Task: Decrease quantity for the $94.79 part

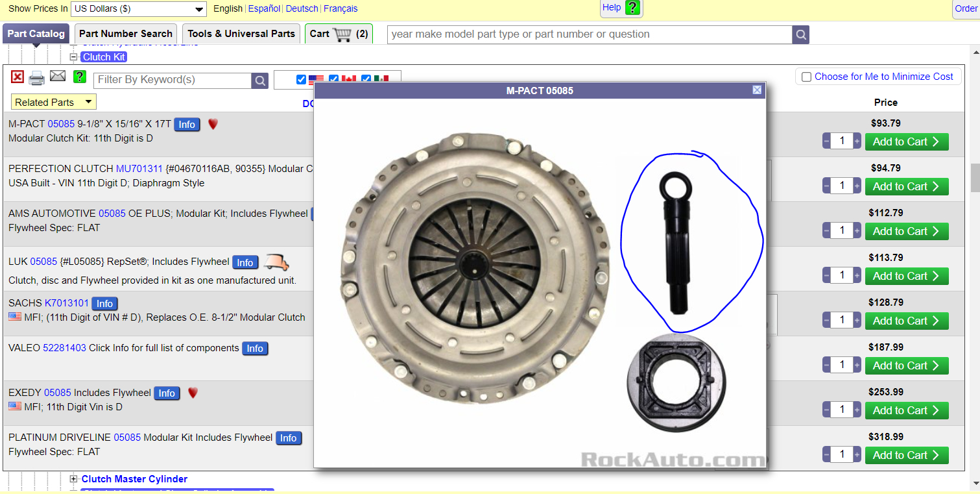Action: coord(826,186)
